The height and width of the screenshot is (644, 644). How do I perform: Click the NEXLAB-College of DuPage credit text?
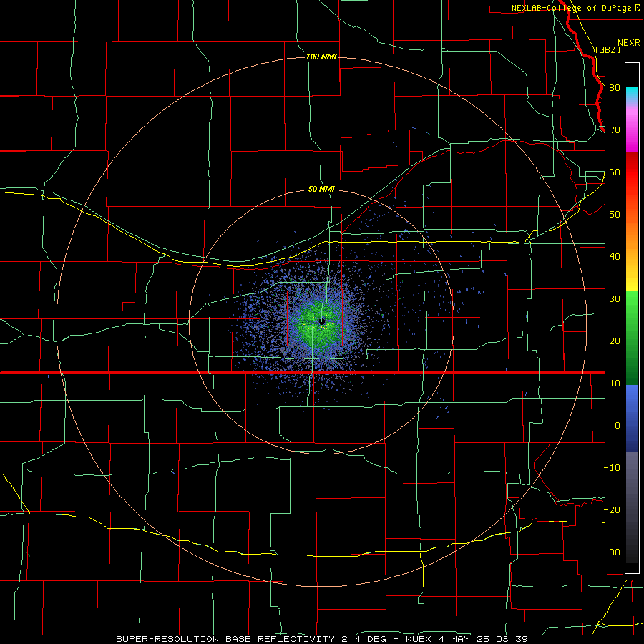[571, 8]
